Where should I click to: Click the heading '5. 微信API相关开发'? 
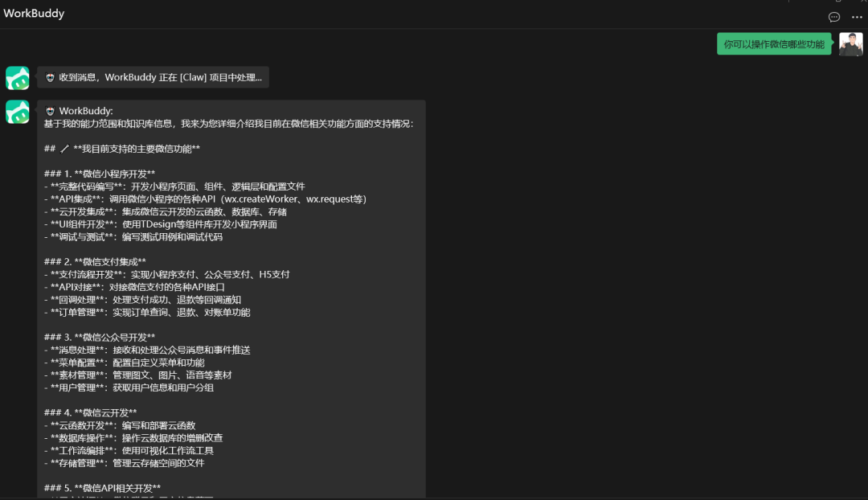pyautogui.click(x=102, y=489)
